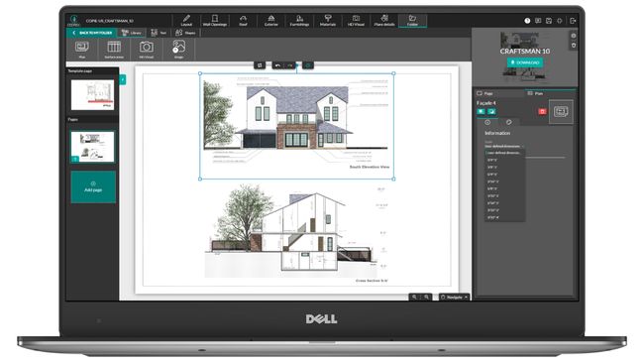The width and height of the screenshot is (644, 363).
Task: Switch to the Folder tab
Action: click(412, 20)
